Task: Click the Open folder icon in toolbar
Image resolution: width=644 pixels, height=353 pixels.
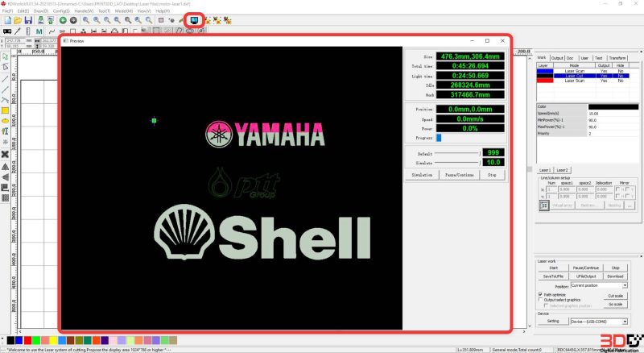Action: (18, 20)
